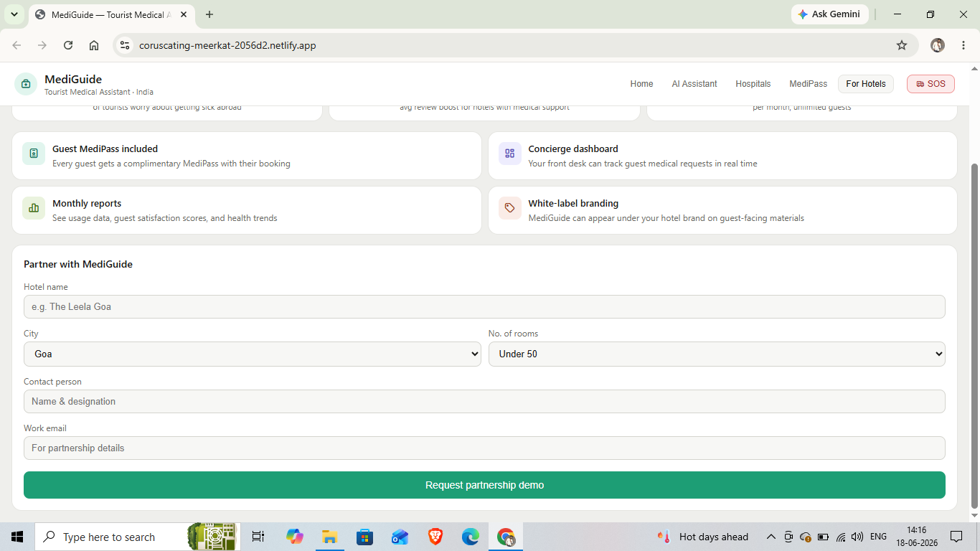Image resolution: width=980 pixels, height=551 pixels.
Task: Open the notifications center icon
Action: (x=956, y=537)
